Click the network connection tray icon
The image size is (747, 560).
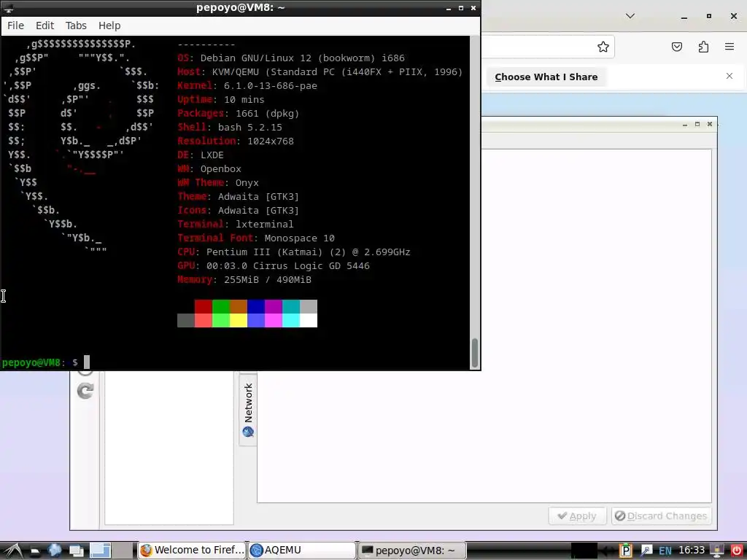tap(646, 551)
